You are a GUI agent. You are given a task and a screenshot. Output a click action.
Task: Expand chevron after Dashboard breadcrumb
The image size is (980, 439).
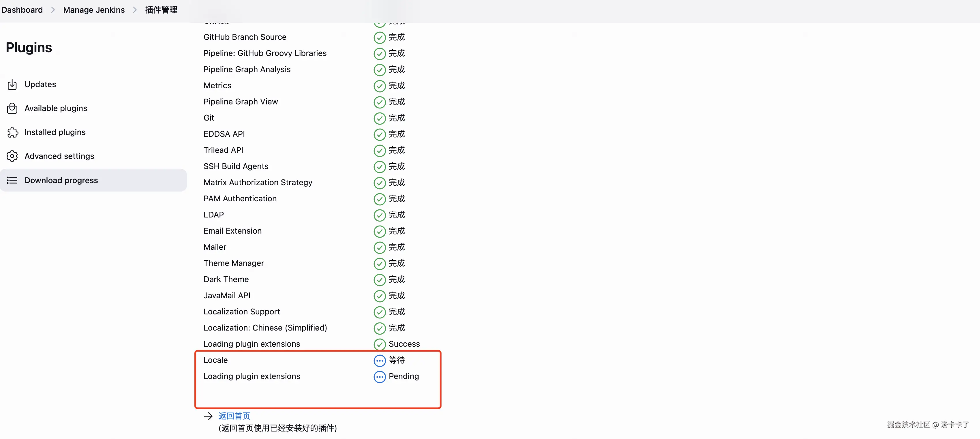(x=53, y=10)
